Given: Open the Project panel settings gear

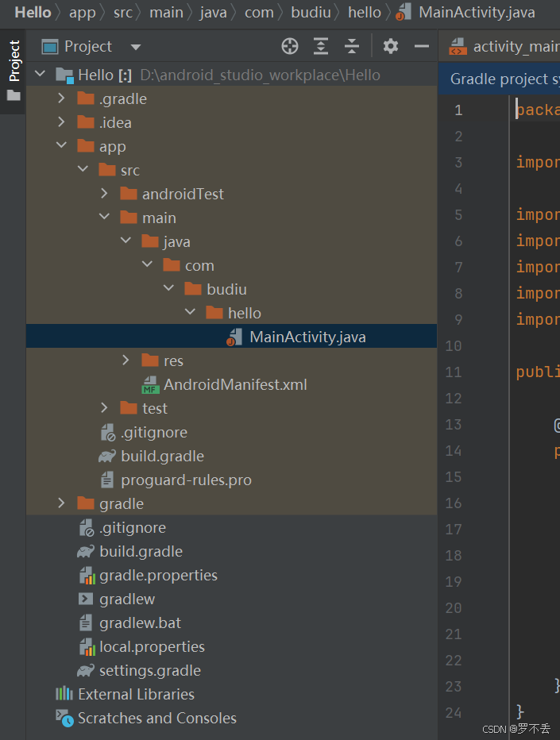Looking at the screenshot, I should (x=390, y=46).
